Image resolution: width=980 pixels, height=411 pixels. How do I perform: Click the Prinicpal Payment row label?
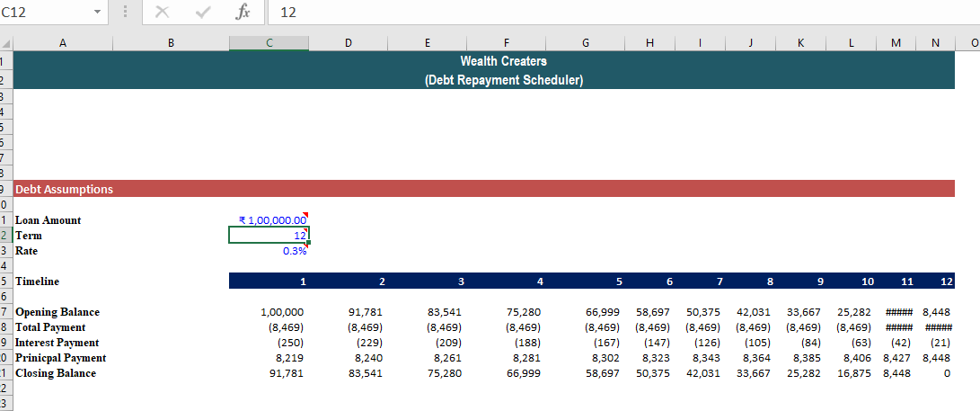click(x=60, y=358)
